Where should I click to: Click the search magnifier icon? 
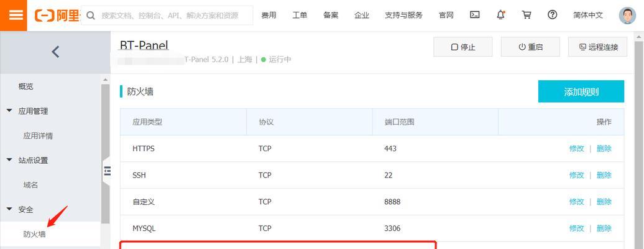point(91,16)
